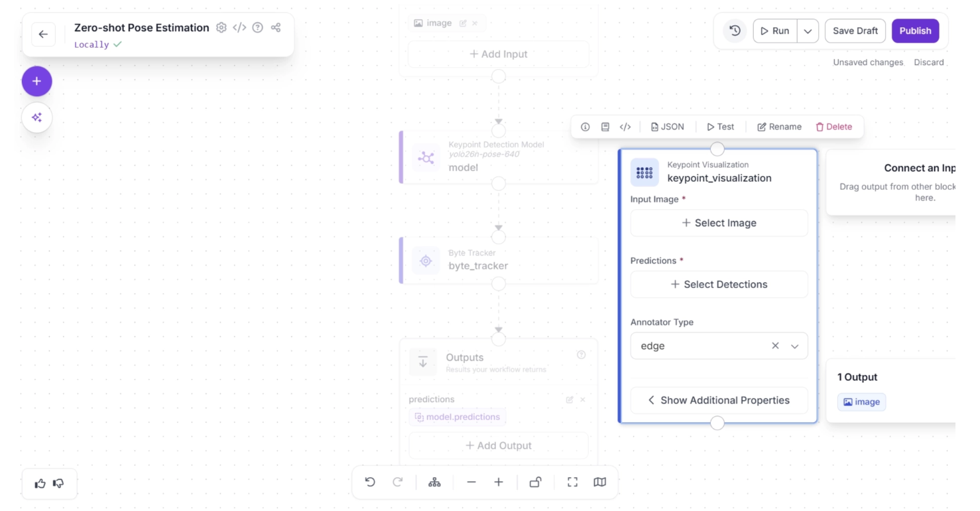
Task: Clear the edge annotator type value
Action: 775,346
